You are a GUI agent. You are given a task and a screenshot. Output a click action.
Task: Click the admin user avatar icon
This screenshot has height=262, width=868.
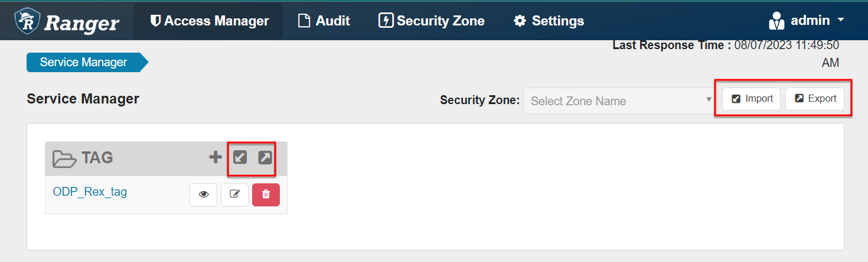tap(776, 21)
